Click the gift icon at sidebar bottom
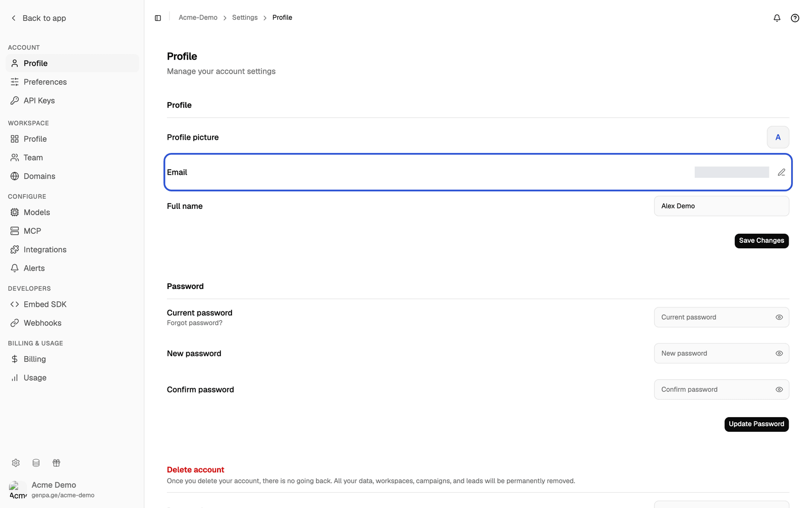812x508 pixels. tap(56, 463)
